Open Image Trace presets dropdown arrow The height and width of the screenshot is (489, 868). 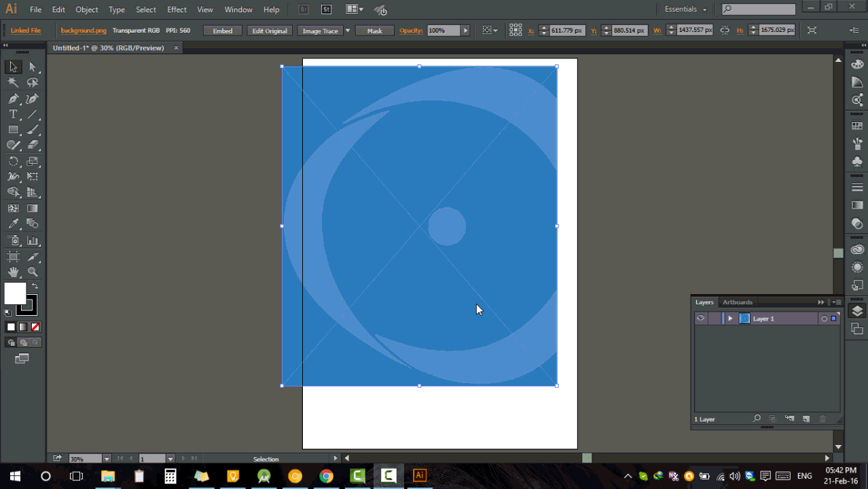pos(348,31)
